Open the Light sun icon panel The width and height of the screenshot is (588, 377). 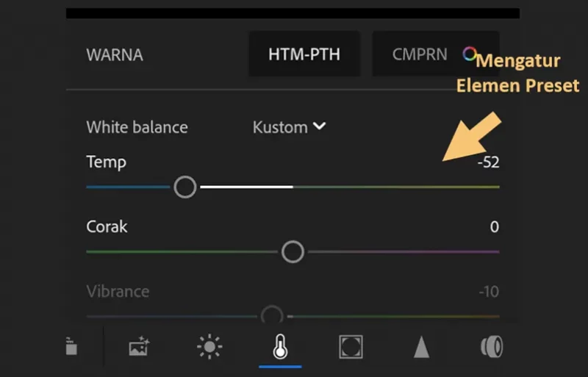tap(209, 346)
